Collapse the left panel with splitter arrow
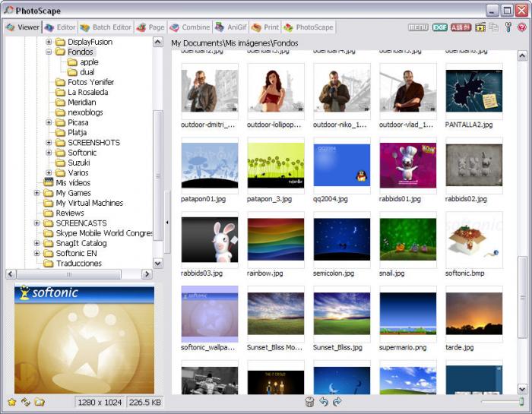The image size is (532, 414). [x=167, y=223]
